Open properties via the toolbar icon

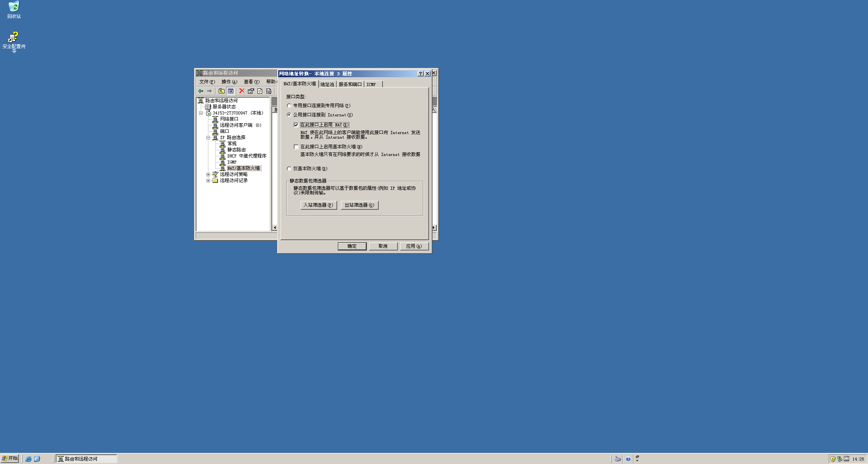point(251,91)
